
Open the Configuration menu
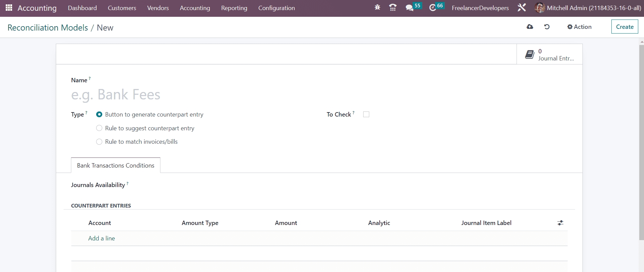[276, 8]
